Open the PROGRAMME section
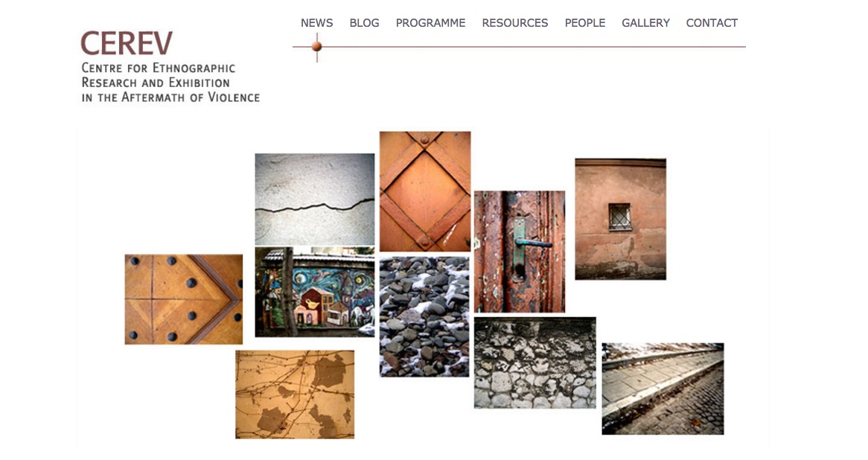 [x=430, y=22]
